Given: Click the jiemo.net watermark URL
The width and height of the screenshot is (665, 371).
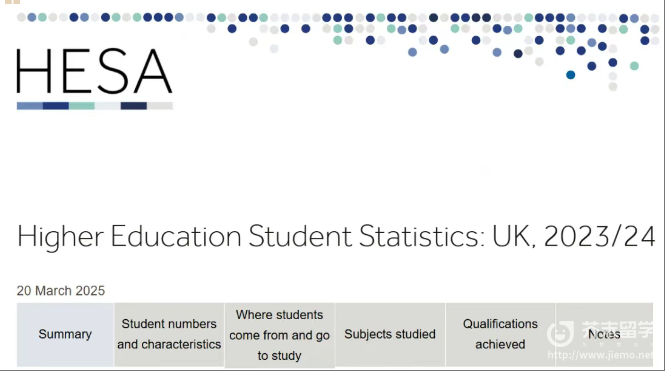Looking at the screenshot, I should [x=600, y=355].
